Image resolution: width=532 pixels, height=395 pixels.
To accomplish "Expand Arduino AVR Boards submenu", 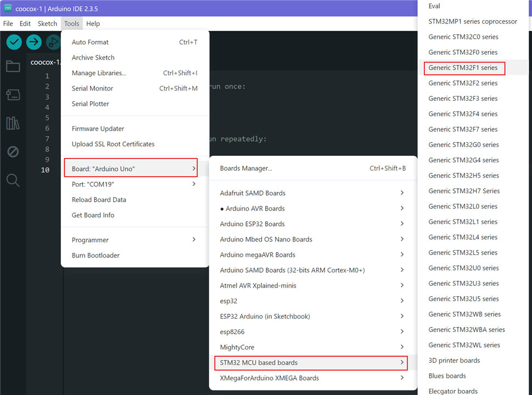I will [313, 208].
